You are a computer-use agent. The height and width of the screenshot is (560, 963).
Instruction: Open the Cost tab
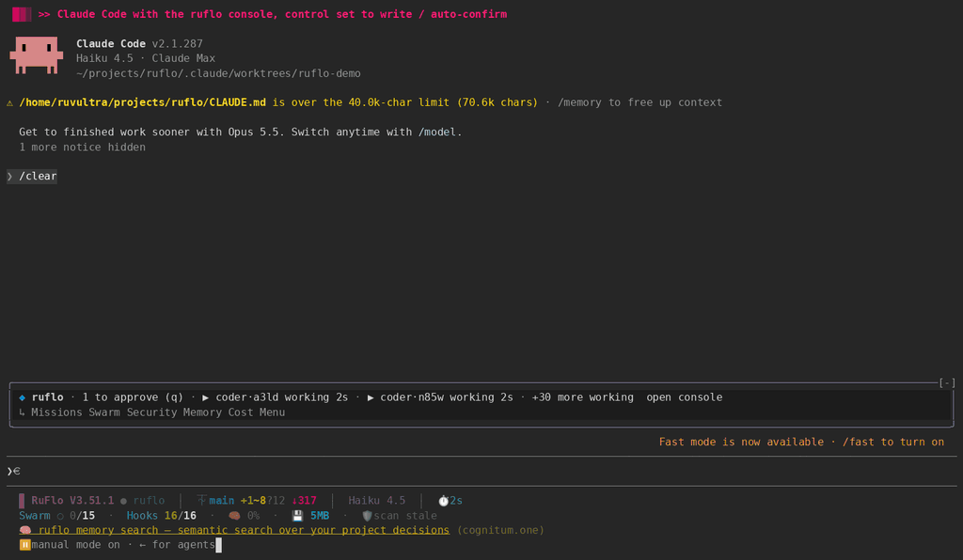tap(240, 412)
